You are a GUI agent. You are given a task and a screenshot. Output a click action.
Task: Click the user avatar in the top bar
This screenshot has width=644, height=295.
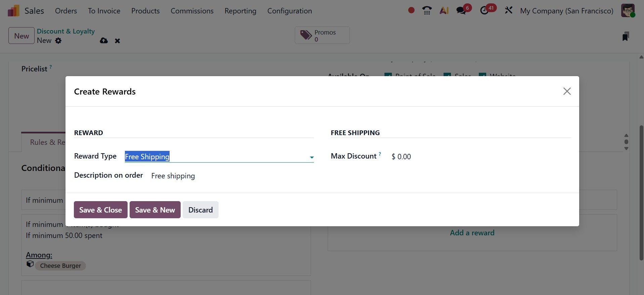tap(628, 11)
